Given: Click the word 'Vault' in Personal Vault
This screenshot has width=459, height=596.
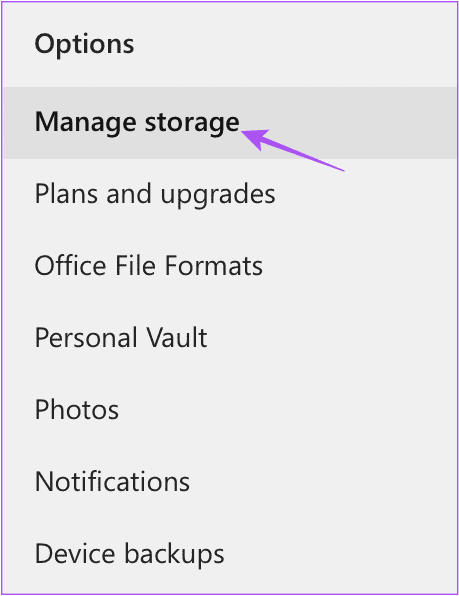Looking at the screenshot, I should point(177,337).
